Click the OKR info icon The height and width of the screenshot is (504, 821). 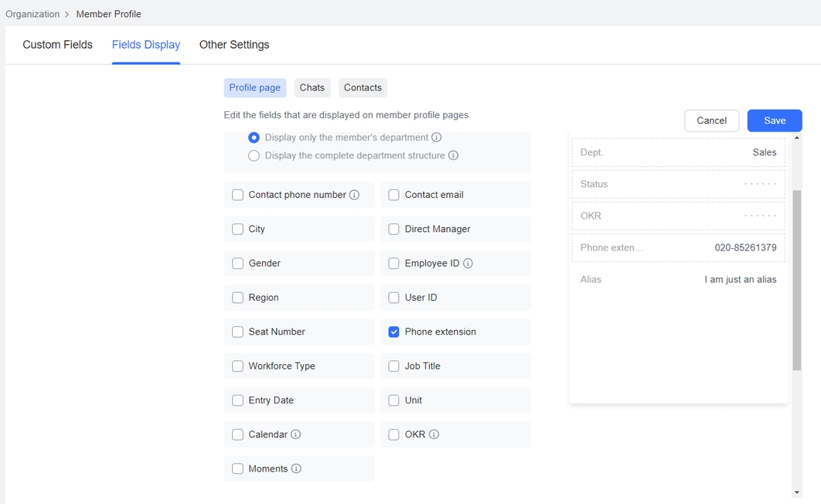pos(434,434)
